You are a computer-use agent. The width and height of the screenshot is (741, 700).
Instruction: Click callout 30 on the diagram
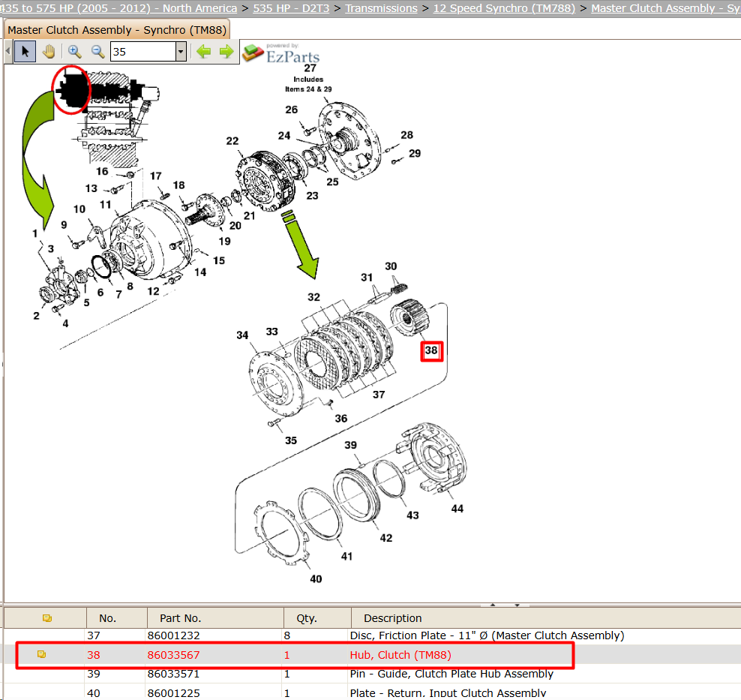point(391,266)
